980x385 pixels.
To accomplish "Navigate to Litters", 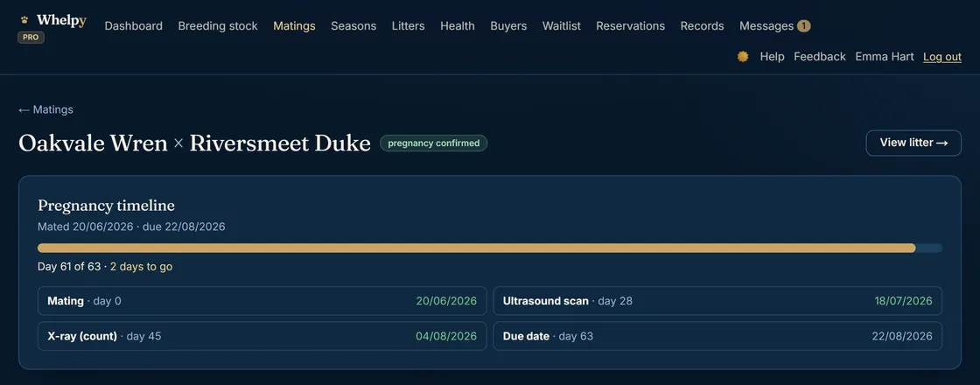I will (408, 26).
